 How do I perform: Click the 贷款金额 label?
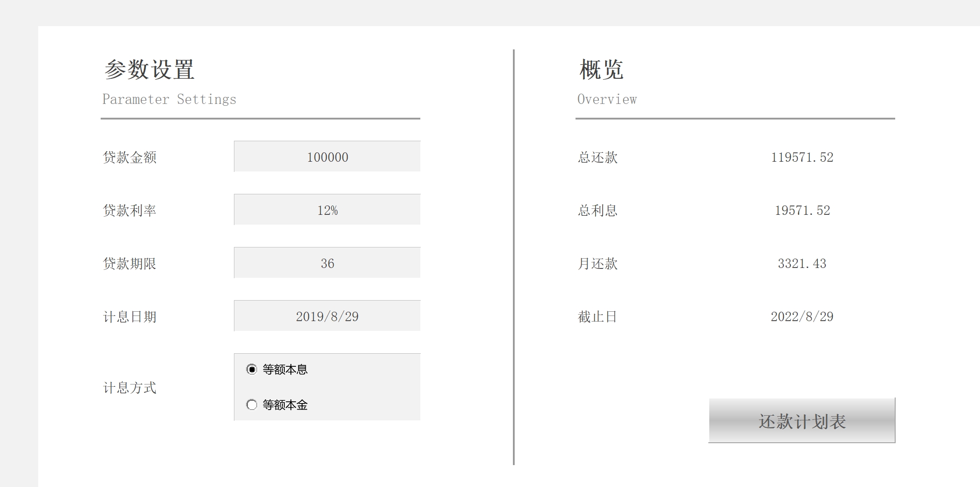(130, 158)
